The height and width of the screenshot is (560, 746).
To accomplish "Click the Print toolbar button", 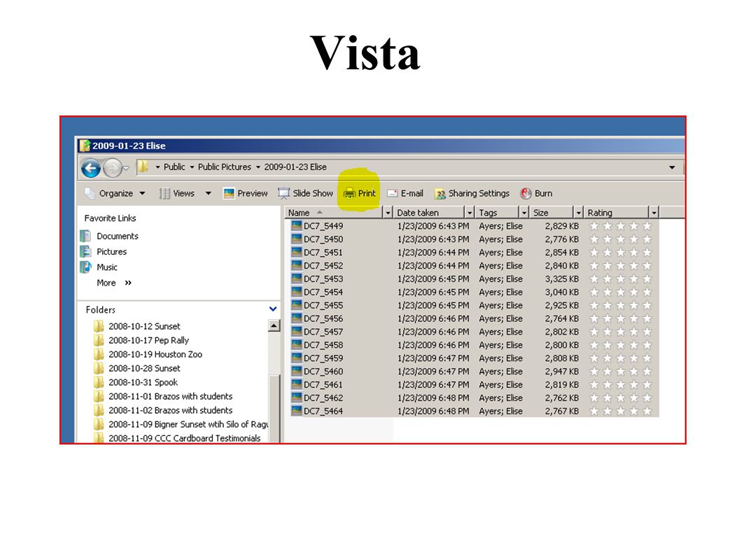I will 359,193.
